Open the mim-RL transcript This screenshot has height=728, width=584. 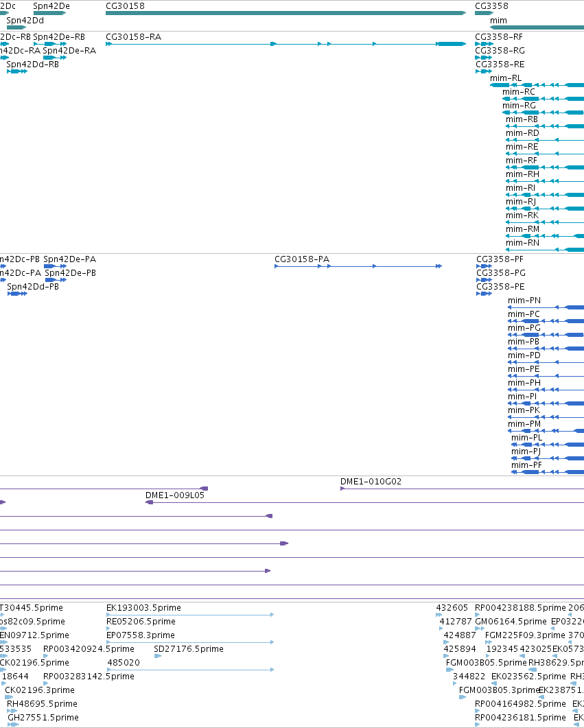506,78
